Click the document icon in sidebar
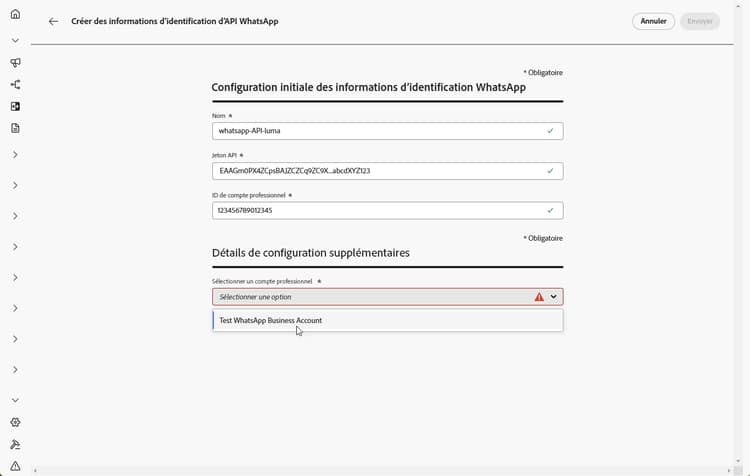Image resolution: width=750 pixels, height=476 pixels. click(15, 128)
